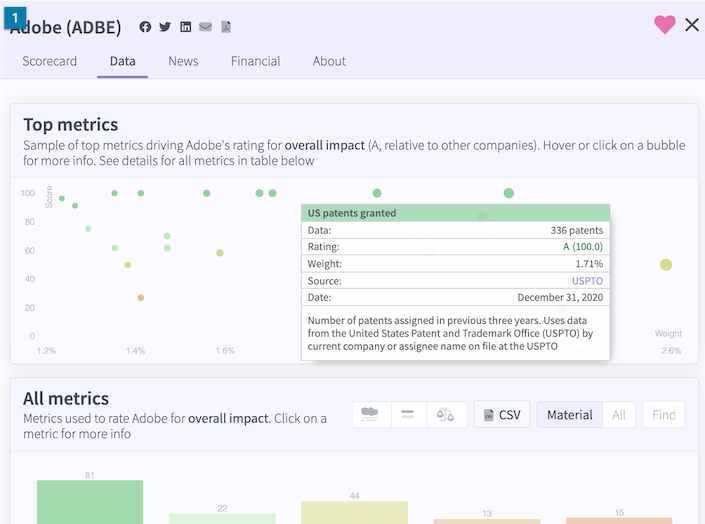Viewport: 705px width, 524px height.
Task: Click the "336 patents" data value
Action: (x=576, y=230)
